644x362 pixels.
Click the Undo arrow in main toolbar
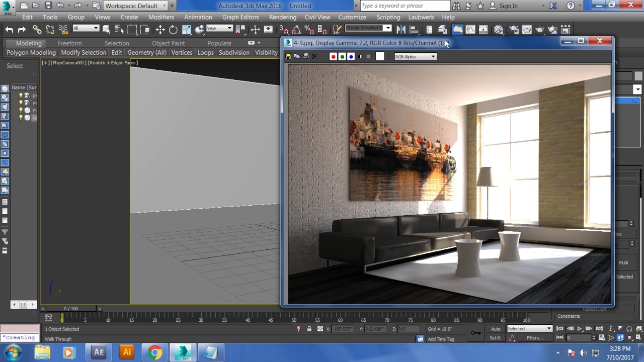(9, 30)
